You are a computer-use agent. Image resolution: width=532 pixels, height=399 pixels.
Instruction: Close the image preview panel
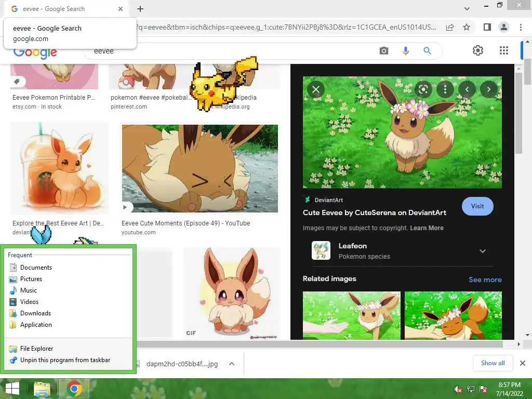pyautogui.click(x=316, y=89)
